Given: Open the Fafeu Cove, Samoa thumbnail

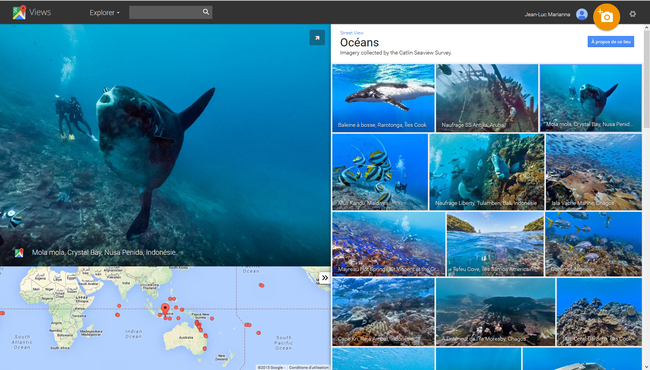Looking at the screenshot, I should (x=495, y=244).
